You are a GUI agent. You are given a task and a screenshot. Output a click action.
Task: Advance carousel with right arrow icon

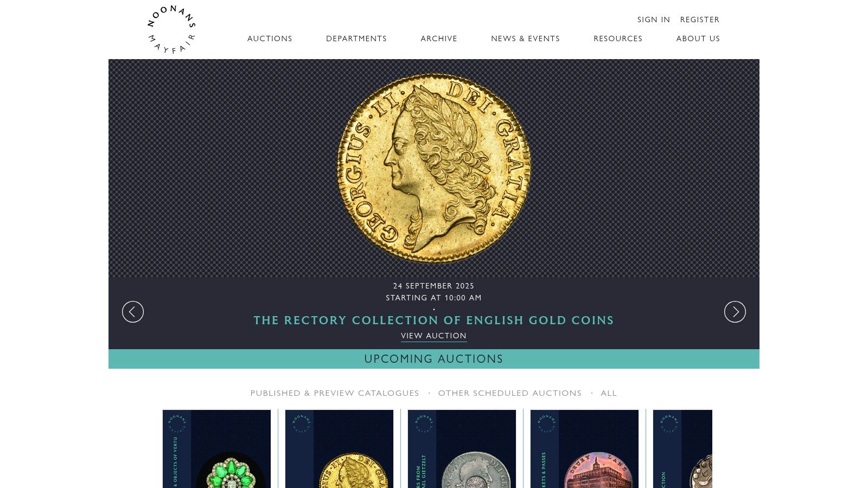tap(735, 312)
